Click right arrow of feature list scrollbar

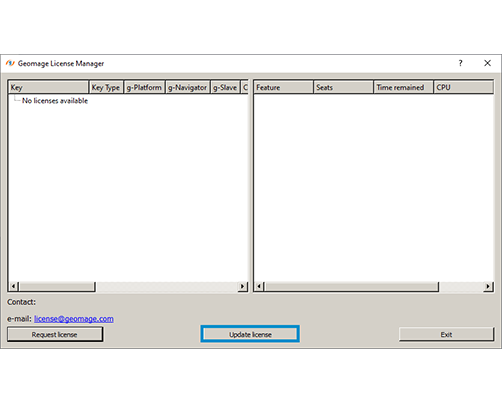click(488, 286)
